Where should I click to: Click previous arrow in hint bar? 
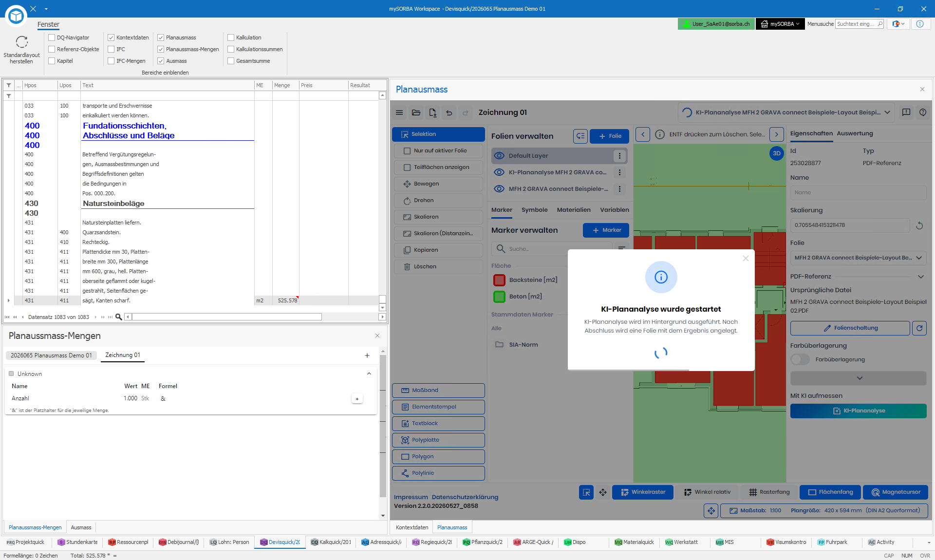click(x=643, y=134)
